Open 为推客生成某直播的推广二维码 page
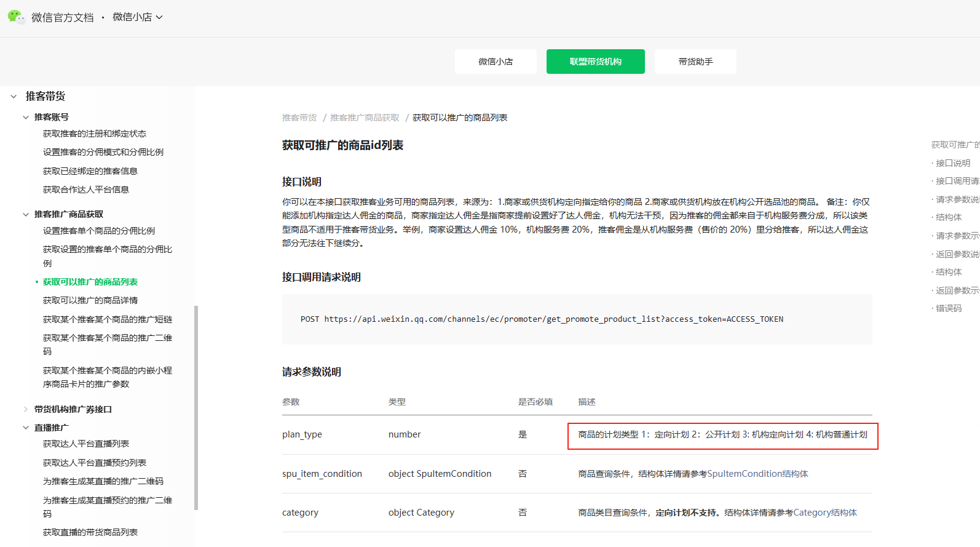The image size is (980, 547). tap(103, 481)
